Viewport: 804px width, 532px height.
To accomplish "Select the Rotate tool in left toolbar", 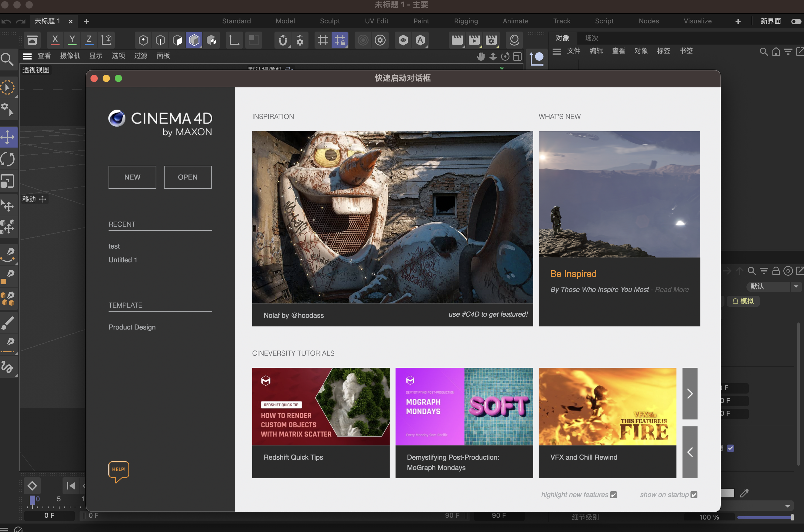I will tap(8, 159).
